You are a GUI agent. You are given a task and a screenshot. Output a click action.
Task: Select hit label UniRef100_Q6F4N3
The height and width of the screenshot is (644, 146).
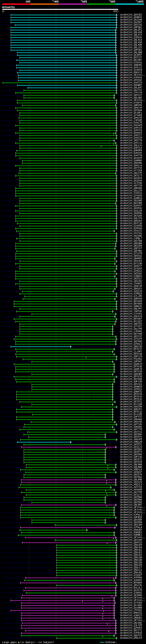point(131,342)
